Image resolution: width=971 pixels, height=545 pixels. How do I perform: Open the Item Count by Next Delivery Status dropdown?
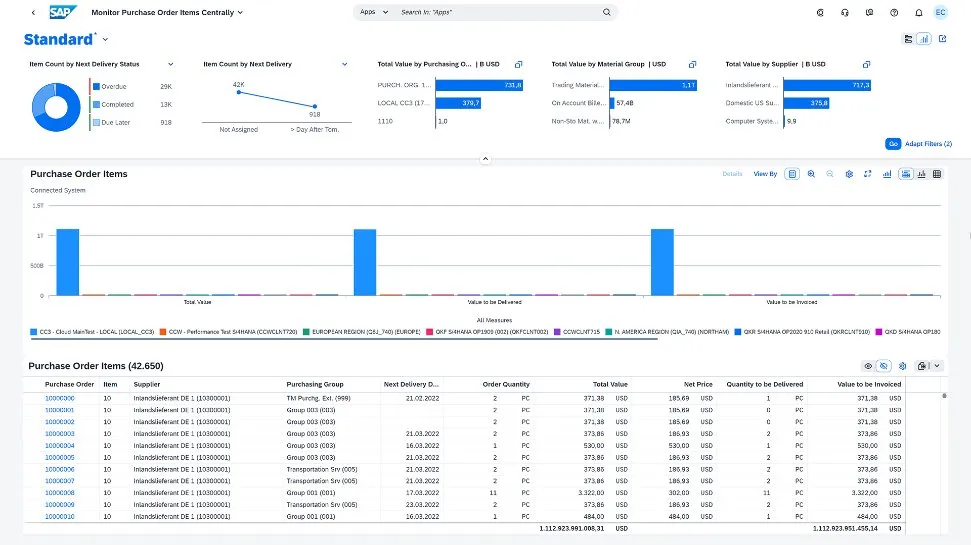pyautogui.click(x=169, y=64)
